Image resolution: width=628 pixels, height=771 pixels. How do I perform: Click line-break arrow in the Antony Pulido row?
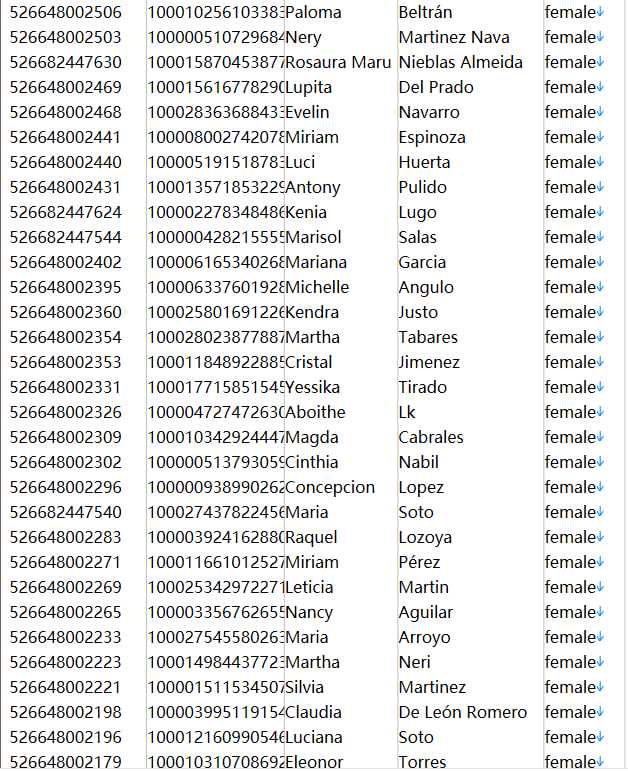[600, 188]
